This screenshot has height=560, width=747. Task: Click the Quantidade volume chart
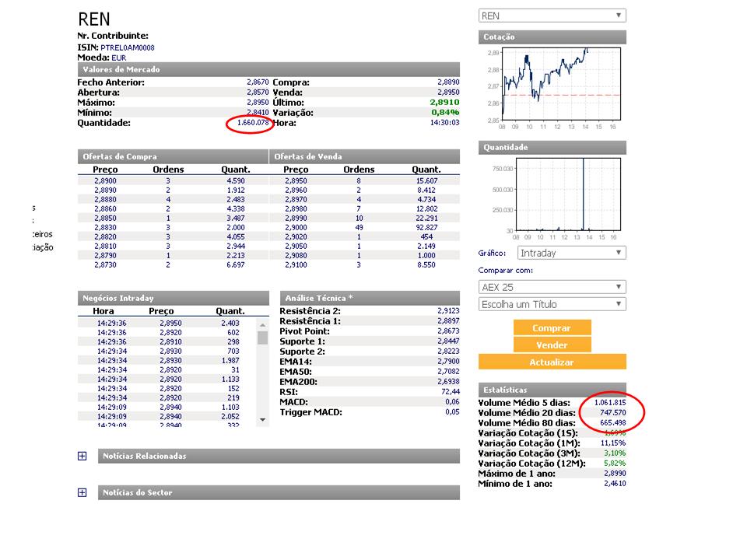(x=568, y=194)
